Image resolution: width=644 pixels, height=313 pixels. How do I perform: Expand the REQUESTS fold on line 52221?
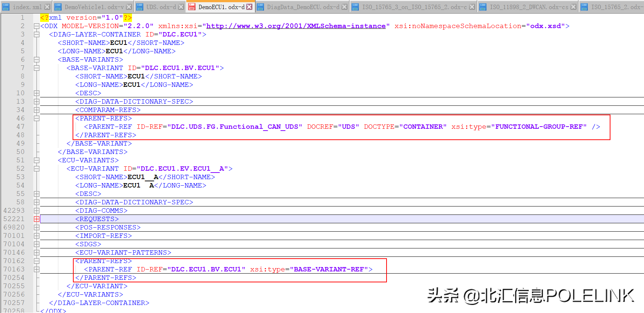point(36,219)
